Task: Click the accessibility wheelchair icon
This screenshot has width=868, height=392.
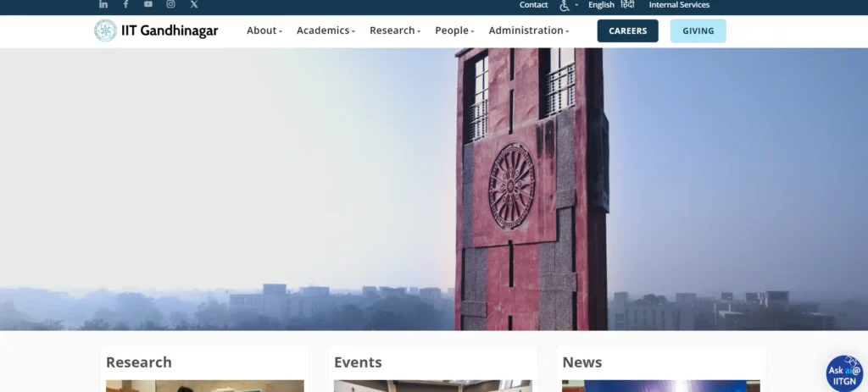Action: [x=565, y=5]
